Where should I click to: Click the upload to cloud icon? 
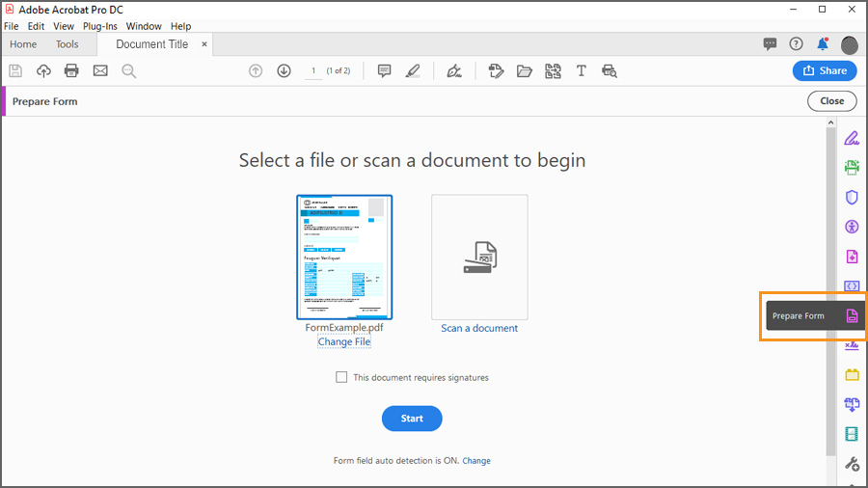tap(43, 70)
